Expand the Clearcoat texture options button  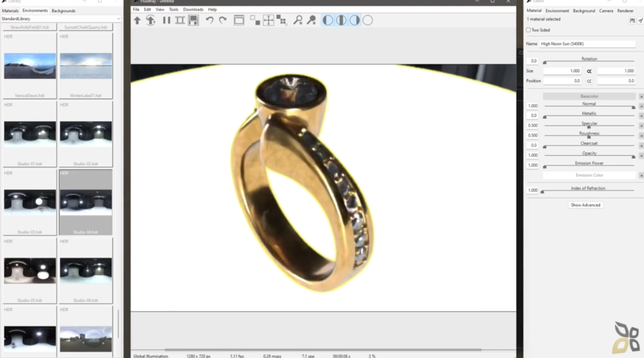(x=641, y=145)
